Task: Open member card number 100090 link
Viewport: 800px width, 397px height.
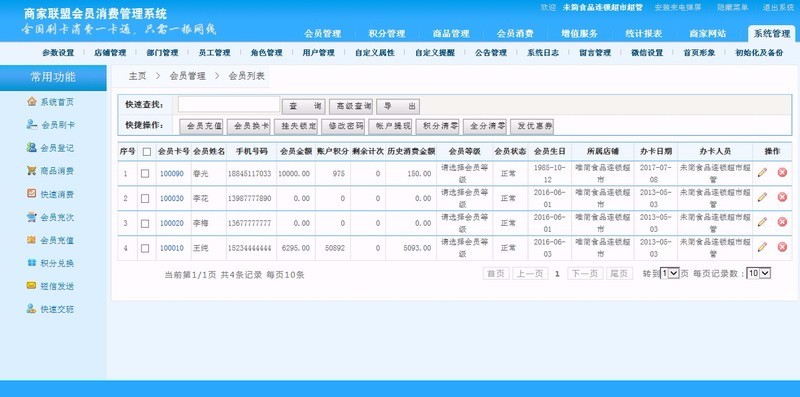Action: pyautogui.click(x=171, y=173)
